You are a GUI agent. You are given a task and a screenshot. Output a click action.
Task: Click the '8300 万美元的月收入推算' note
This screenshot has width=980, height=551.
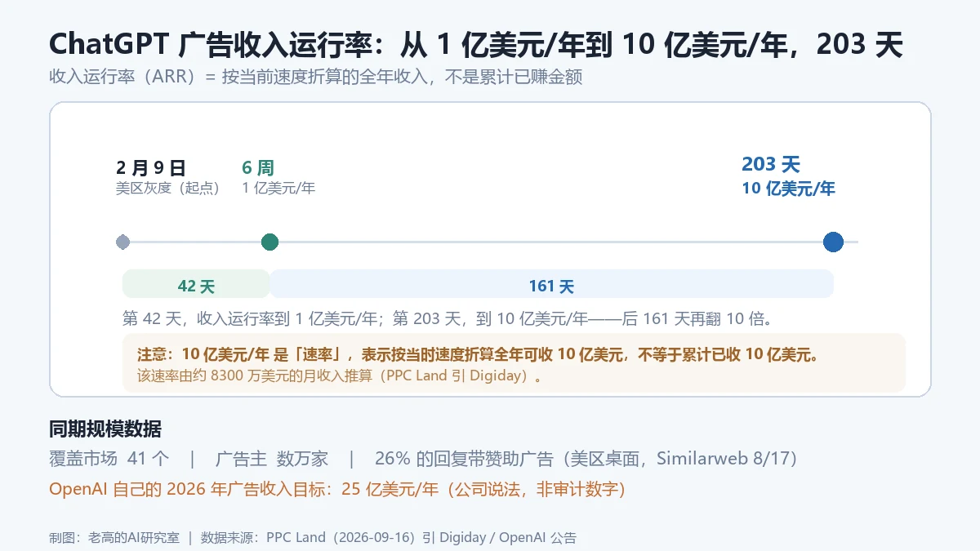(341, 377)
